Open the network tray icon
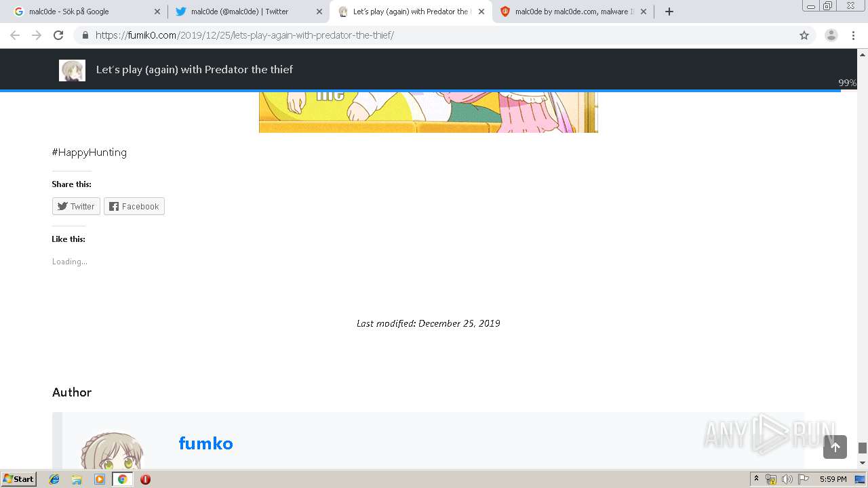868x488 pixels. (771, 479)
